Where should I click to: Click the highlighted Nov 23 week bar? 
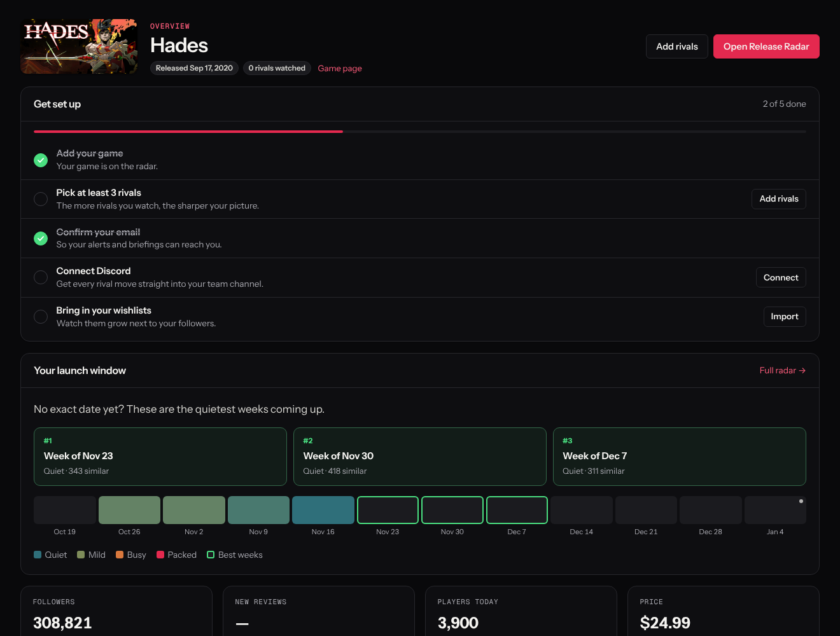pyautogui.click(x=388, y=510)
